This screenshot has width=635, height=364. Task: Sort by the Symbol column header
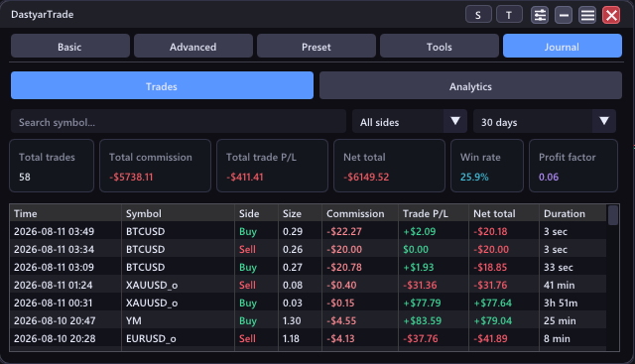(x=178, y=213)
